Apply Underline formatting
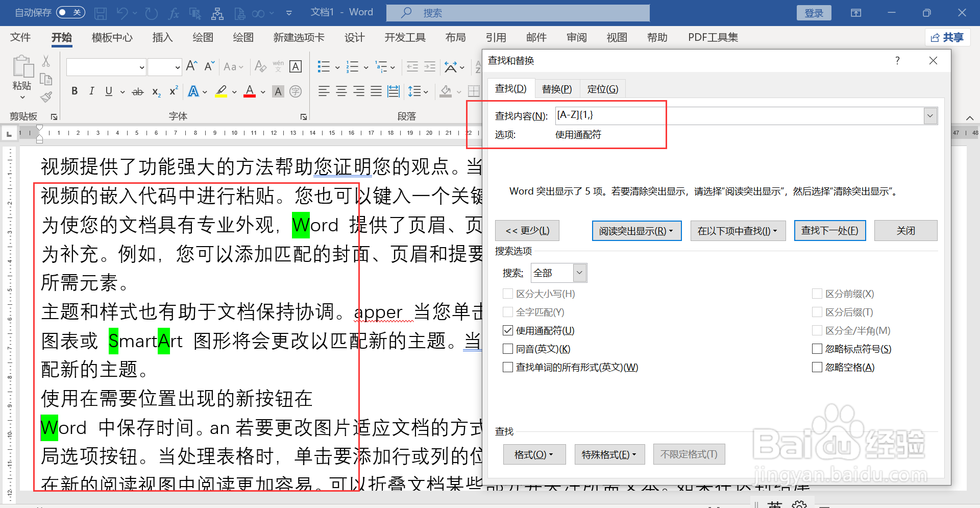The width and height of the screenshot is (980, 508). (109, 91)
